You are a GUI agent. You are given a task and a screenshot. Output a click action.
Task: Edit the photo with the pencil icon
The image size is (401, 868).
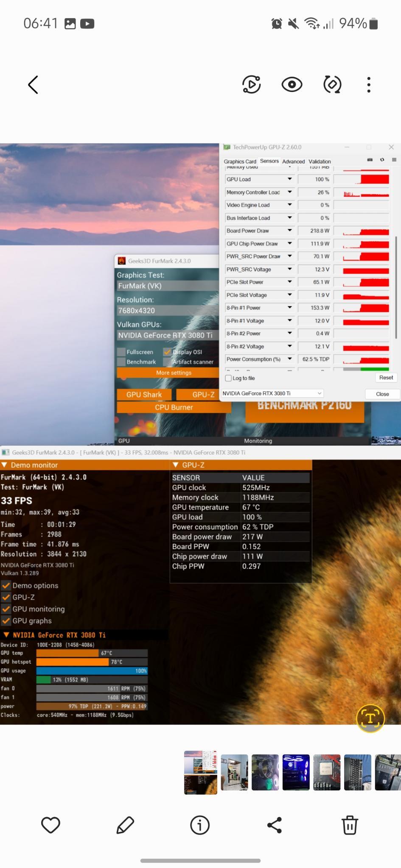125,825
